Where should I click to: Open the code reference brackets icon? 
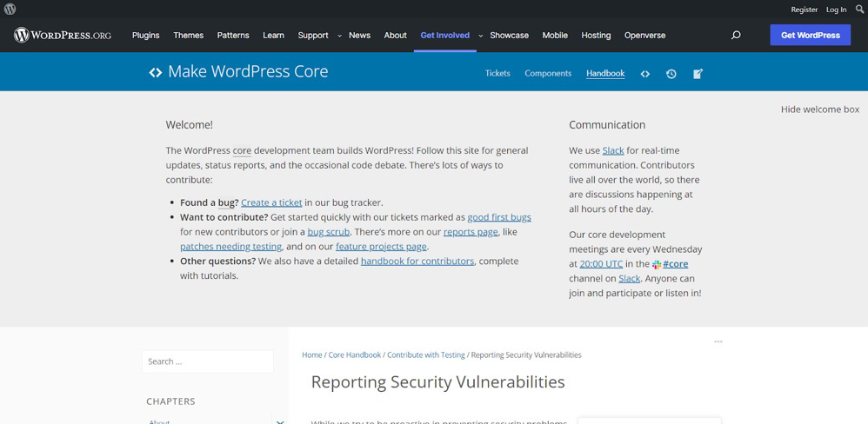[645, 74]
